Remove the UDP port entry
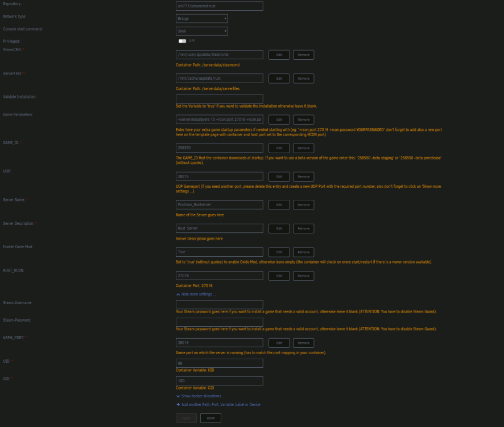 303,176
